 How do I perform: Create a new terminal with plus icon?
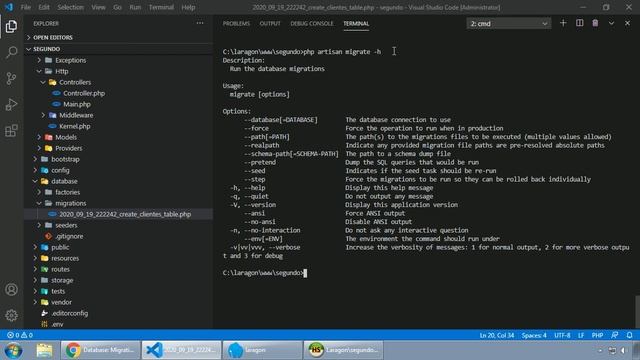tap(563, 23)
